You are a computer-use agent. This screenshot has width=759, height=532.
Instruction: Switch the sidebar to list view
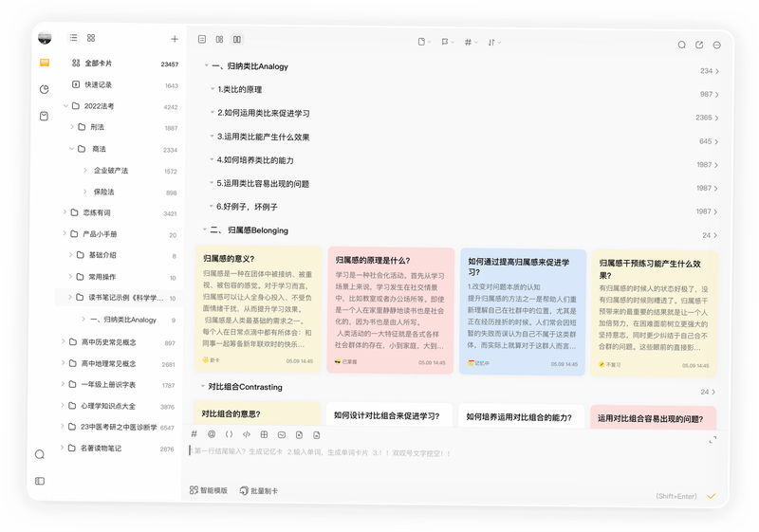click(x=74, y=38)
